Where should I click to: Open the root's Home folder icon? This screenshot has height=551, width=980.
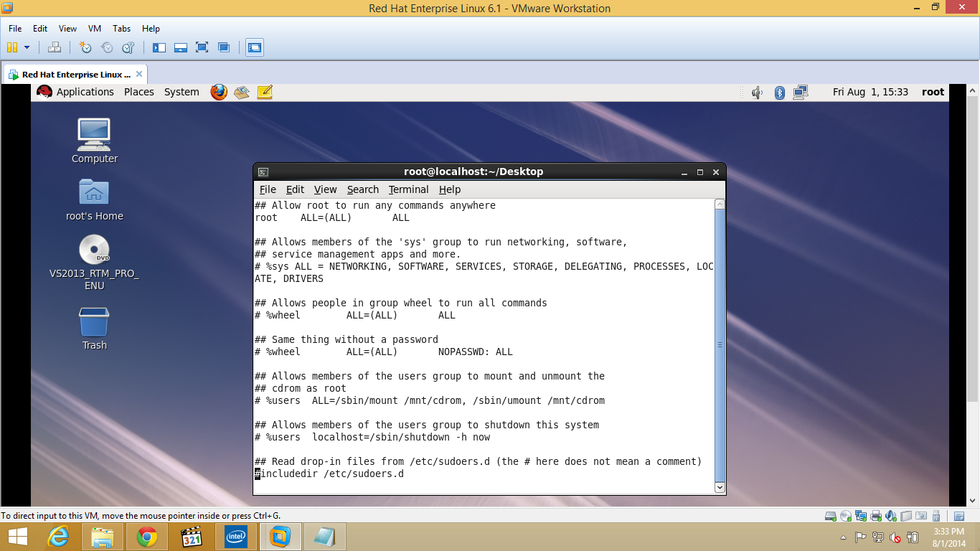pyautogui.click(x=94, y=199)
